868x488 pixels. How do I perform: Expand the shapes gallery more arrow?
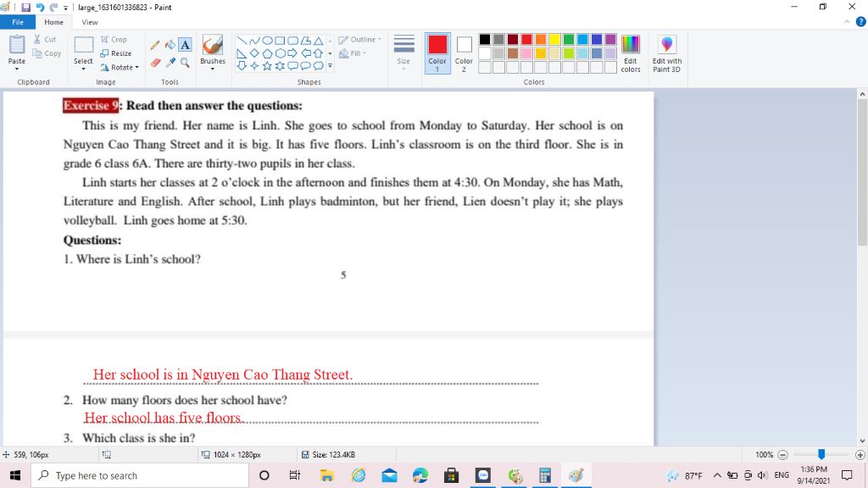tap(330, 66)
